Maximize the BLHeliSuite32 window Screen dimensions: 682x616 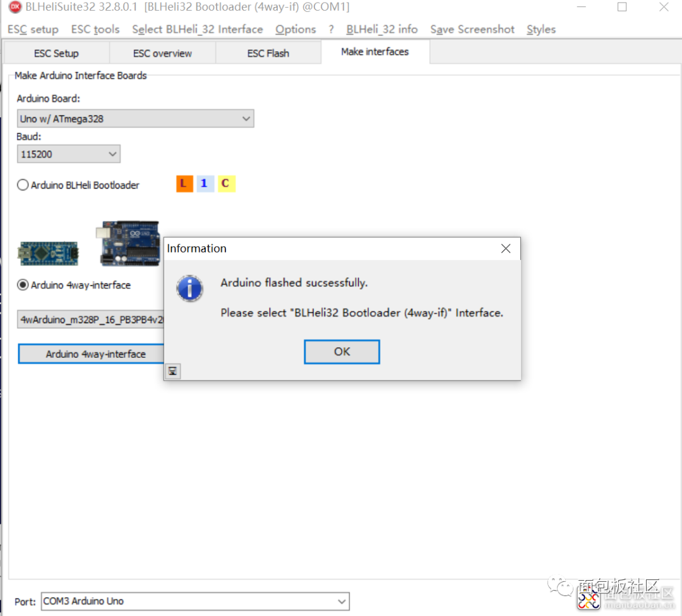[x=622, y=7]
